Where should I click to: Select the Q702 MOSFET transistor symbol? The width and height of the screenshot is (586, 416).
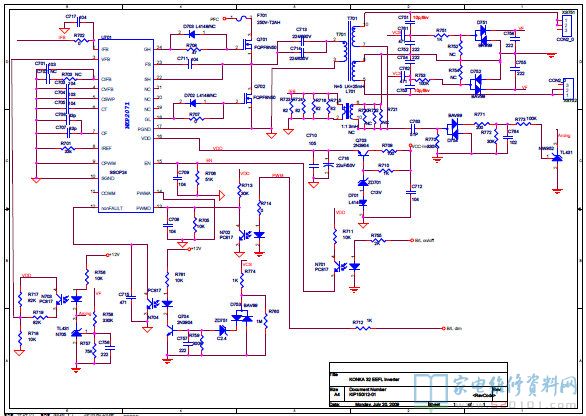248,98
